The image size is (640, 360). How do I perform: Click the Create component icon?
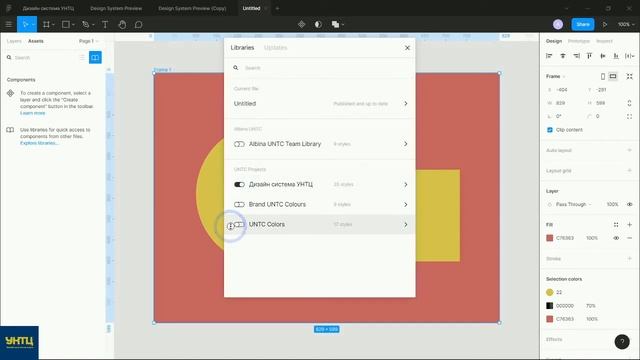pyautogui.click(x=301, y=24)
